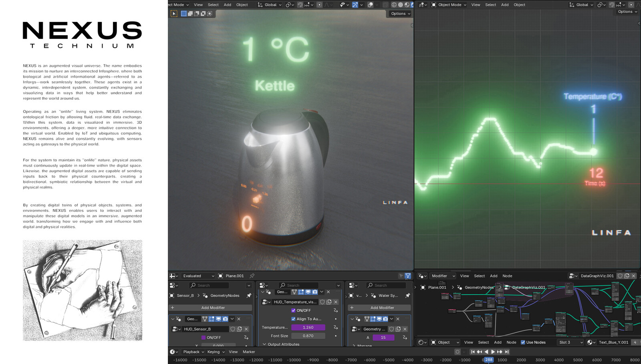Switch left viewport to solid shading
641x364 pixels.
tap(400, 5)
